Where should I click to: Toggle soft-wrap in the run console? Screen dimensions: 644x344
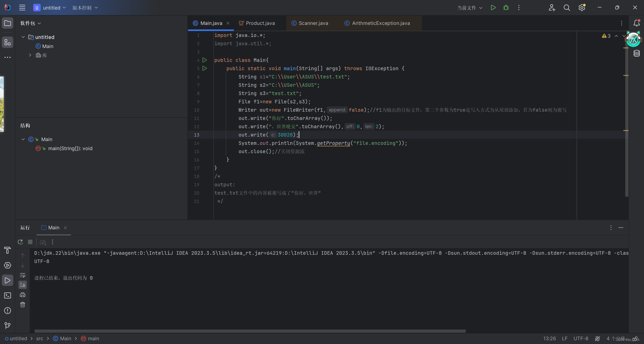(22, 275)
